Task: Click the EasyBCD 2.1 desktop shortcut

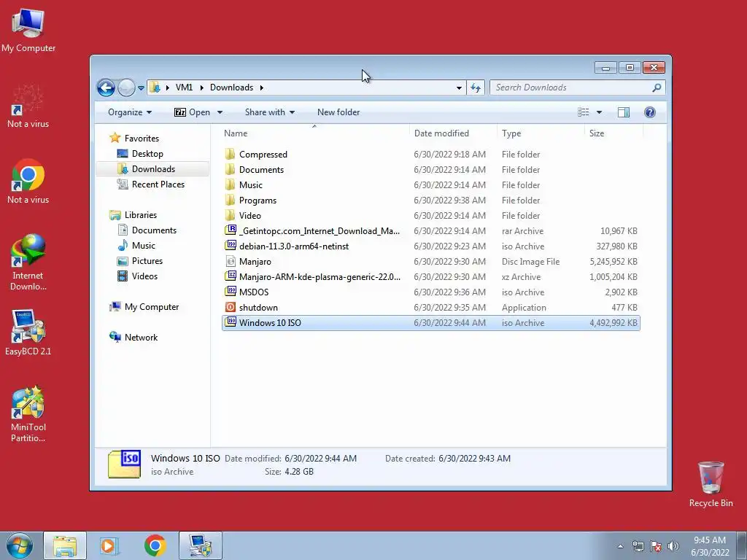Action: 28,332
